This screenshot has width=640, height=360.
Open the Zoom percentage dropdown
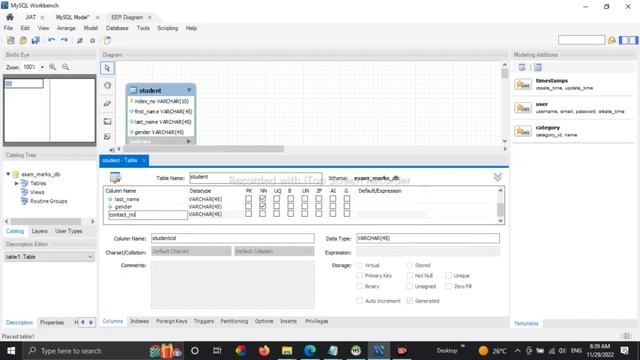tap(42, 67)
